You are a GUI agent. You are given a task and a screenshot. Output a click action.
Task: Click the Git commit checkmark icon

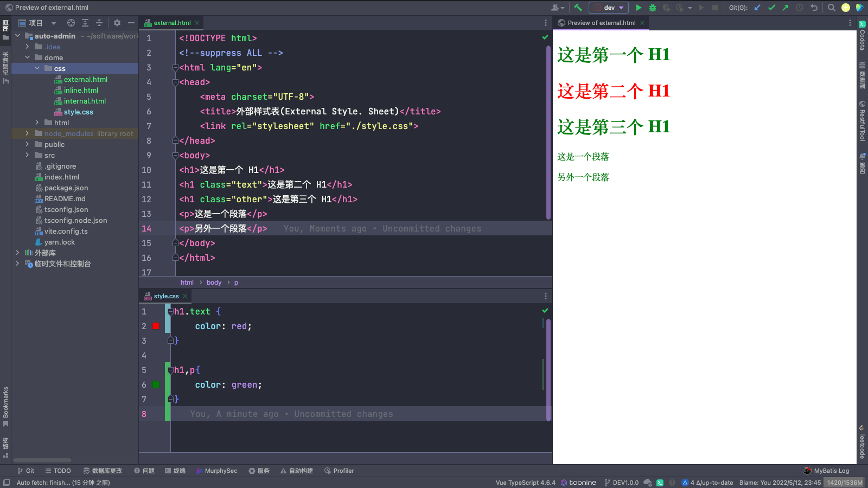771,8
